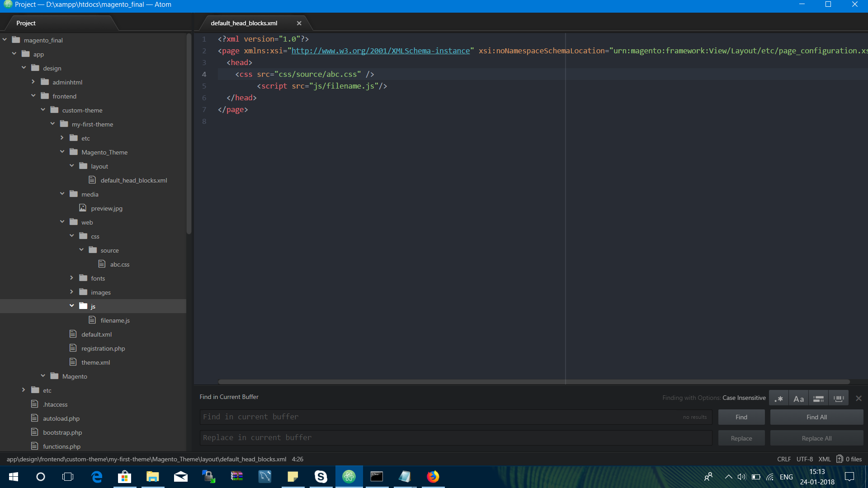
Task: Open Cortana search circle
Action: tap(41, 477)
